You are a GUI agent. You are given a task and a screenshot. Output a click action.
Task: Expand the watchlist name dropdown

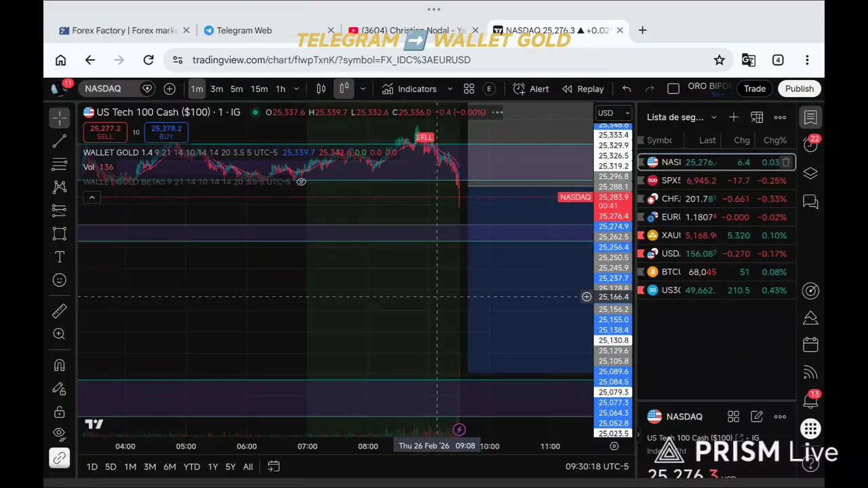click(713, 117)
